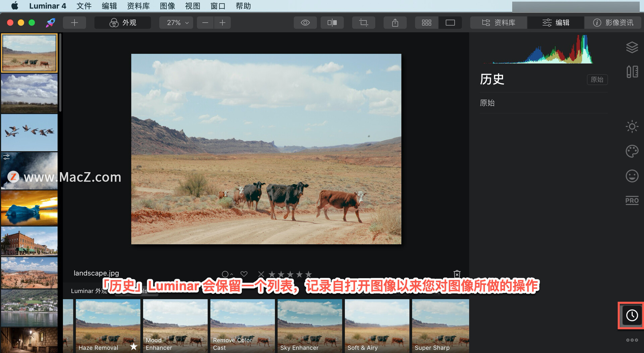Open the 资料库 library tab
644x353 pixels.
[x=499, y=22]
